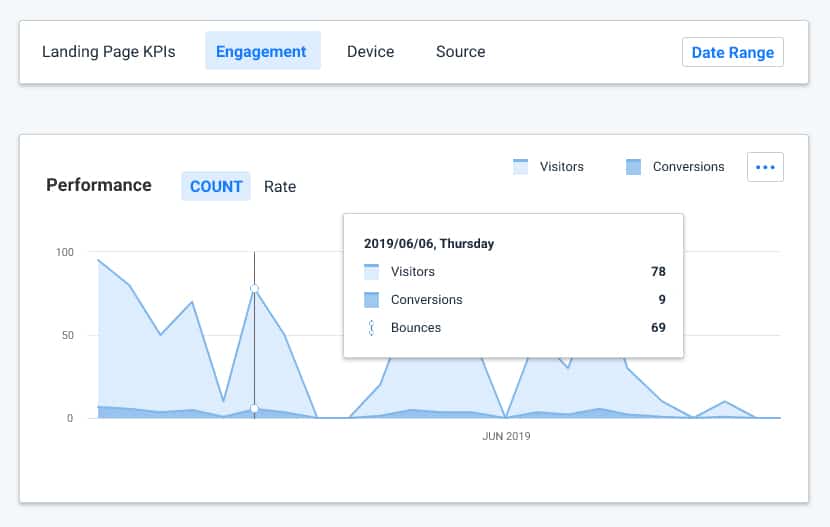Click the JUN 2019 axis label
This screenshot has width=830, height=527.
[x=506, y=437]
